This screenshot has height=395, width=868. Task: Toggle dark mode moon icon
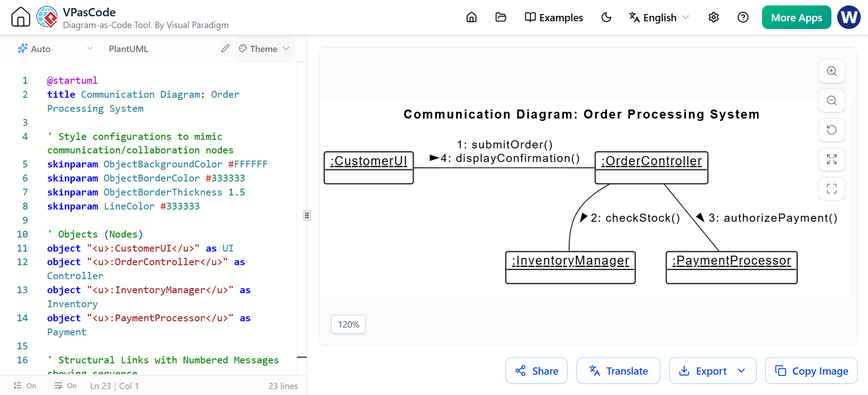coord(606,17)
